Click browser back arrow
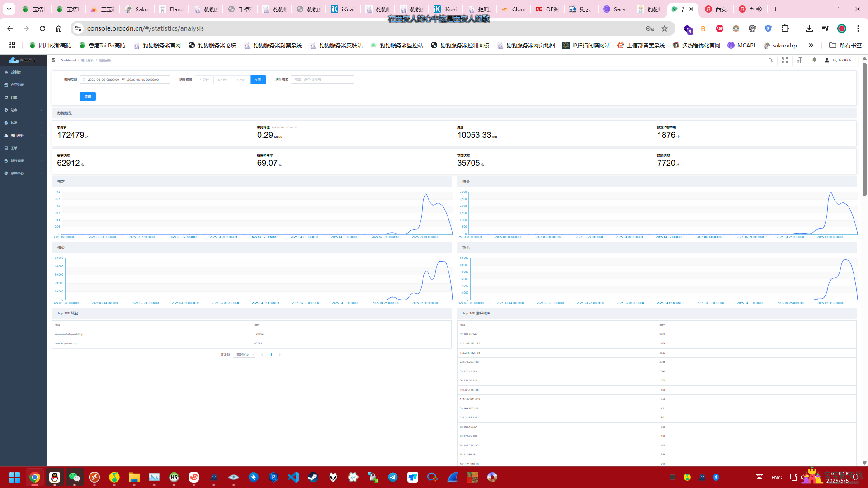Image resolution: width=868 pixels, height=488 pixels. click(10, 28)
